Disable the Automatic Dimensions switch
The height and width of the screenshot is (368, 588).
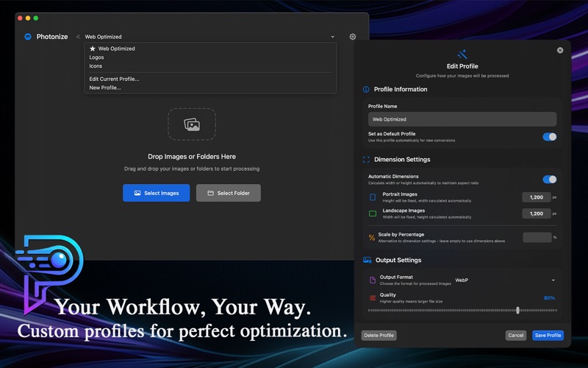549,180
